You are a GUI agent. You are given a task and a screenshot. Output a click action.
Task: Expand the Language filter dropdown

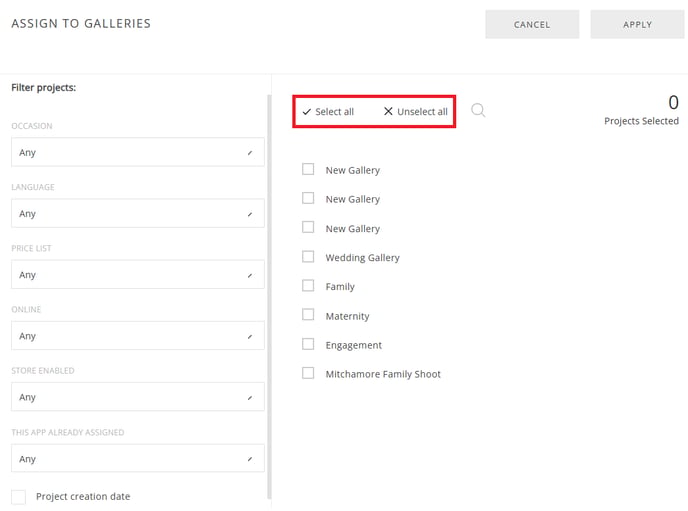coord(138,213)
